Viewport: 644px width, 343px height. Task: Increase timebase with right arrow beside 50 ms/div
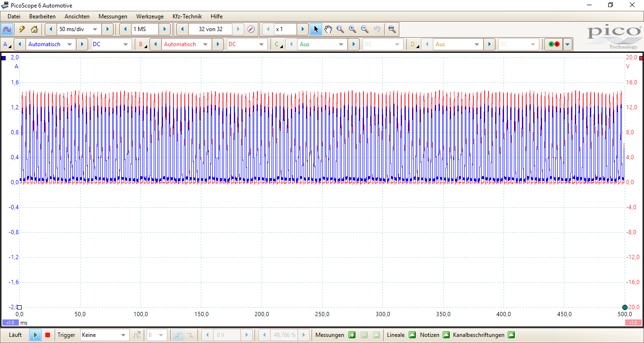coord(107,29)
